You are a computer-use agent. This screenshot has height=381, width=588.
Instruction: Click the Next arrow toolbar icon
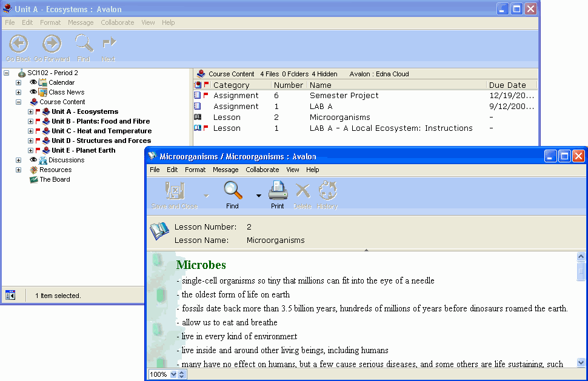coord(109,44)
